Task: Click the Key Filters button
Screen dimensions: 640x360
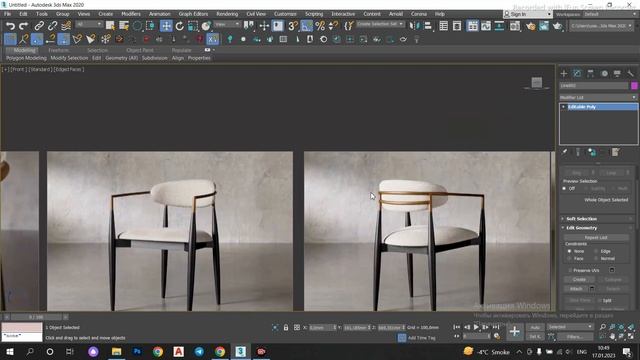Action: [574, 337]
